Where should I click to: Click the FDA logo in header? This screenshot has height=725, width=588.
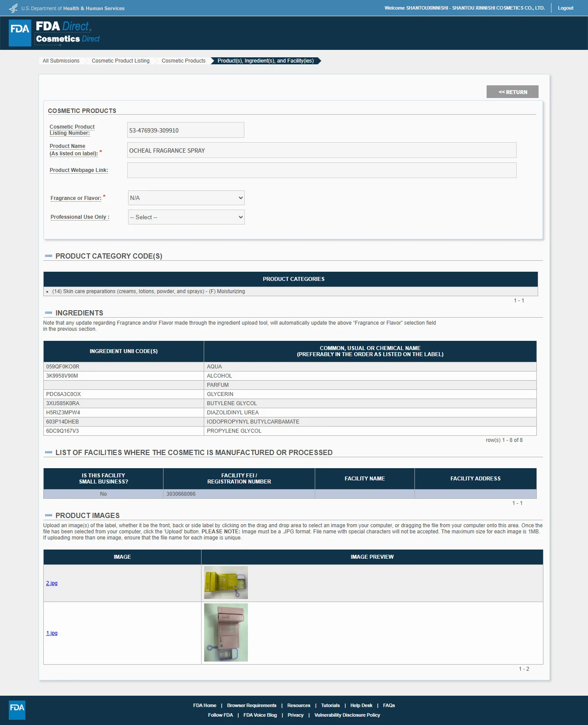click(x=20, y=33)
